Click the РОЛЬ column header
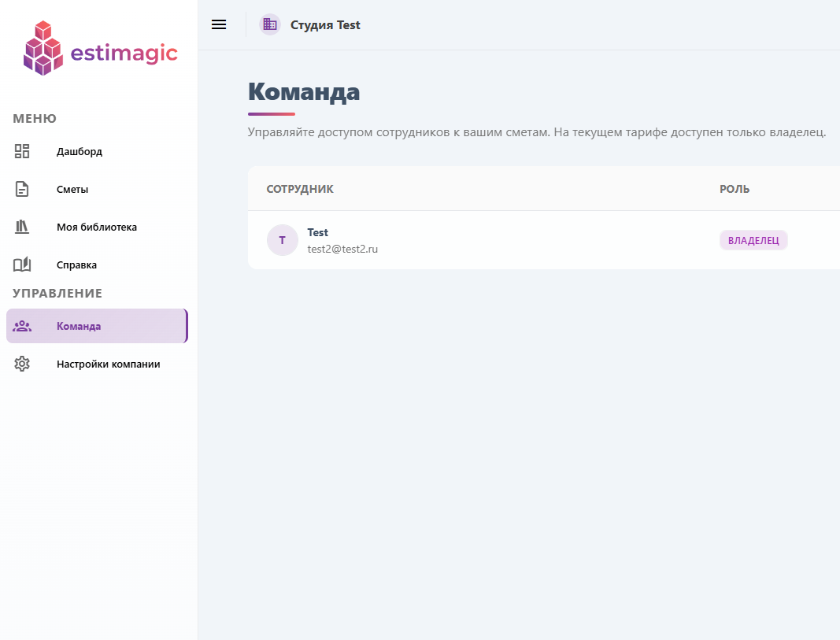 pyautogui.click(x=735, y=189)
